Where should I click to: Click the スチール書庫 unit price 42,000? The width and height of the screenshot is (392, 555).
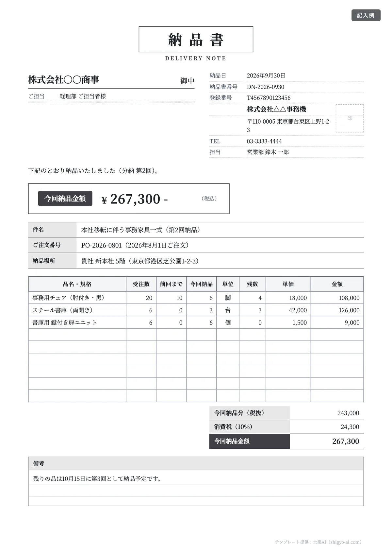(298, 310)
